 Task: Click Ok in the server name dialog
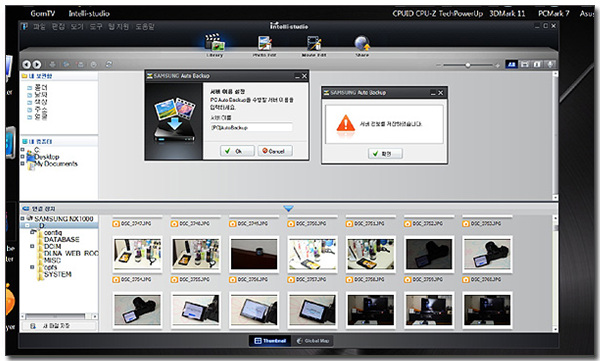coord(237,151)
